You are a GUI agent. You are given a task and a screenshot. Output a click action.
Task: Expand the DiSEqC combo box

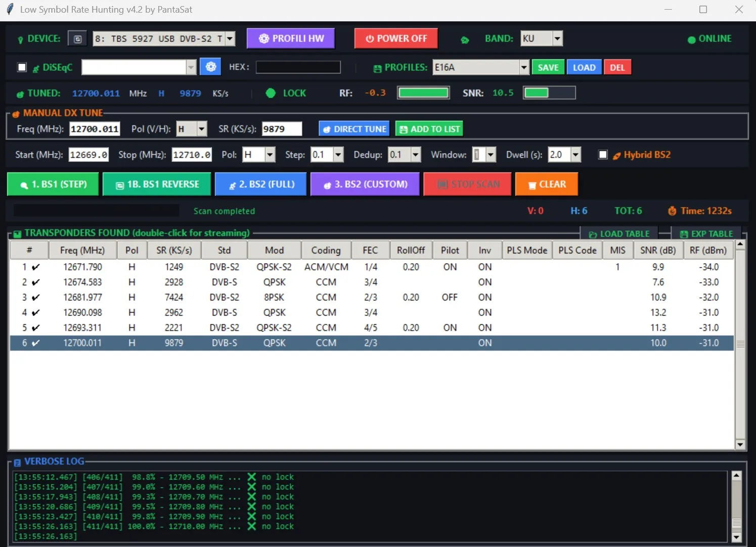point(191,67)
